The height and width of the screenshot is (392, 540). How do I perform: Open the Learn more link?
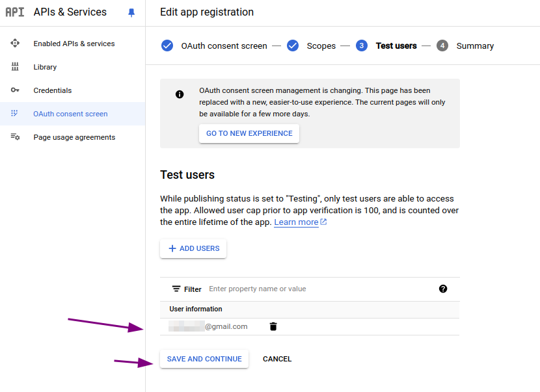tap(296, 222)
